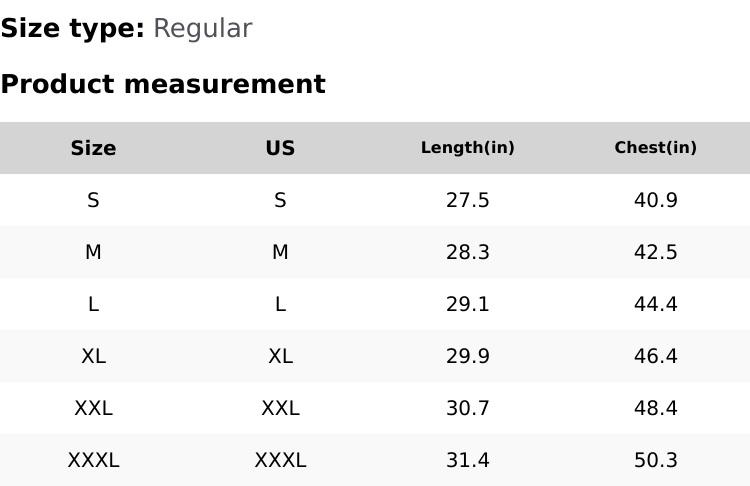Select the Chest(in) column header
The width and height of the screenshot is (750, 486).
655,148
